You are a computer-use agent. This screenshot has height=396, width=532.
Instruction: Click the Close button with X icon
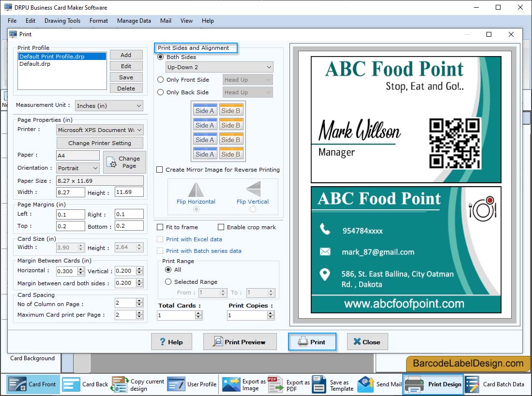tap(367, 342)
